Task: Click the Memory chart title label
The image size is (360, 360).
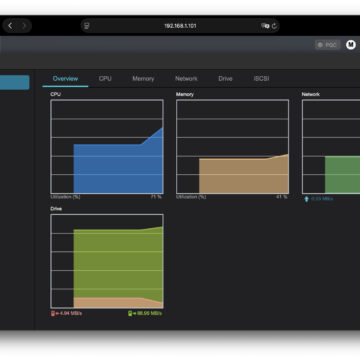Action: (x=185, y=94)
